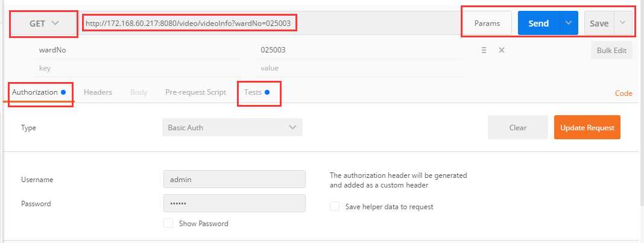Image resolution: width=644 pixels, height=243 pixels.
Task: Open the Basic Auth type dropdown
Action: [232, 128]
